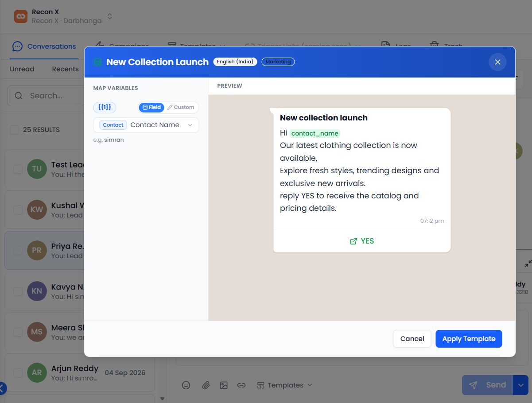This screenshot has width=532, height=403.
Task: Click the contact_name variable tag in preview
Action: pyautogui.click(x=315, y=133)
